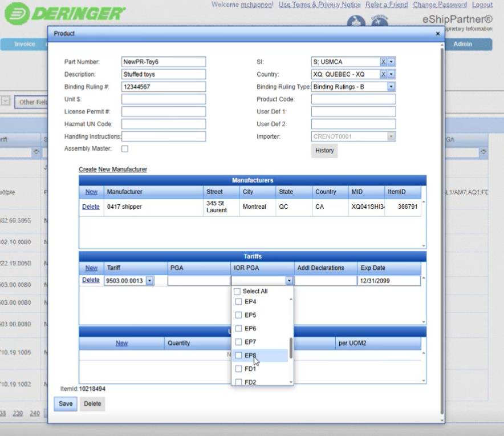Click the Unit $ input field
Image resolution: width=504 pixels, height=436 pixels.
(x=163, y=99)
